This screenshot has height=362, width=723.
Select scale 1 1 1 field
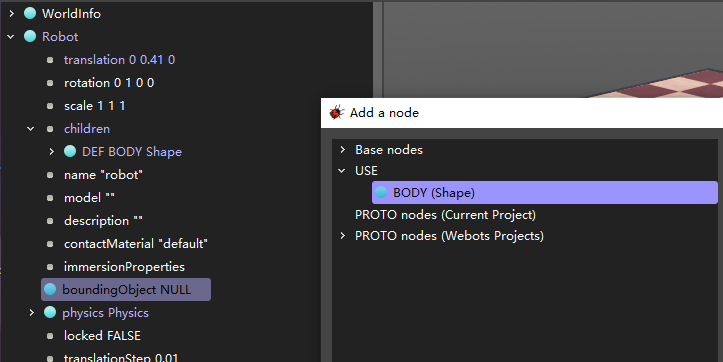[95, 106]
